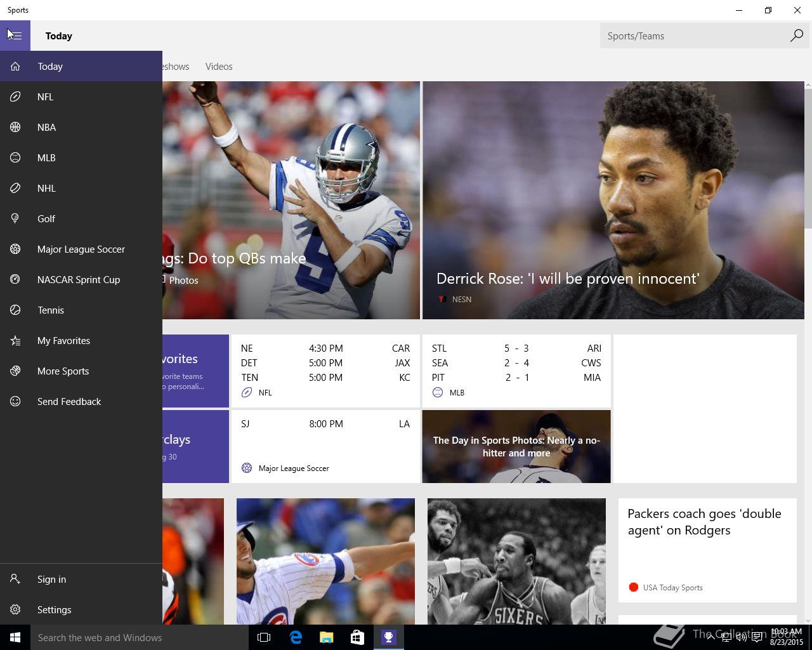Click the Search the web and Windows box
812x650 pixels.
[x=140, y=637]
